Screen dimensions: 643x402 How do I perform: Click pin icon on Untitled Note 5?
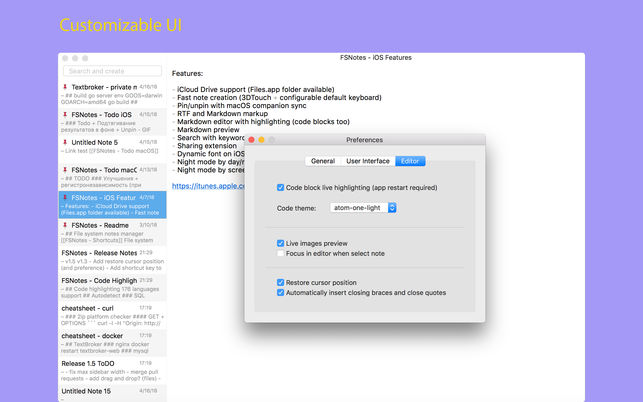[65, 142]
